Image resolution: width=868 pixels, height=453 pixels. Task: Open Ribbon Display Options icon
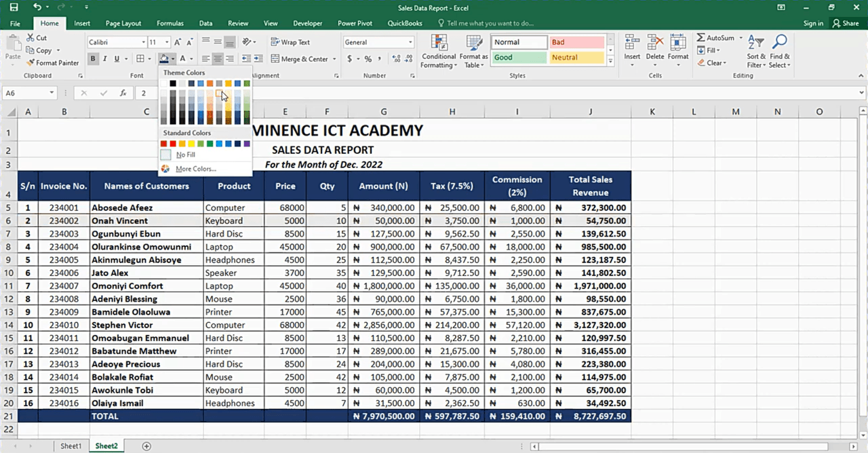click(782, 7)
